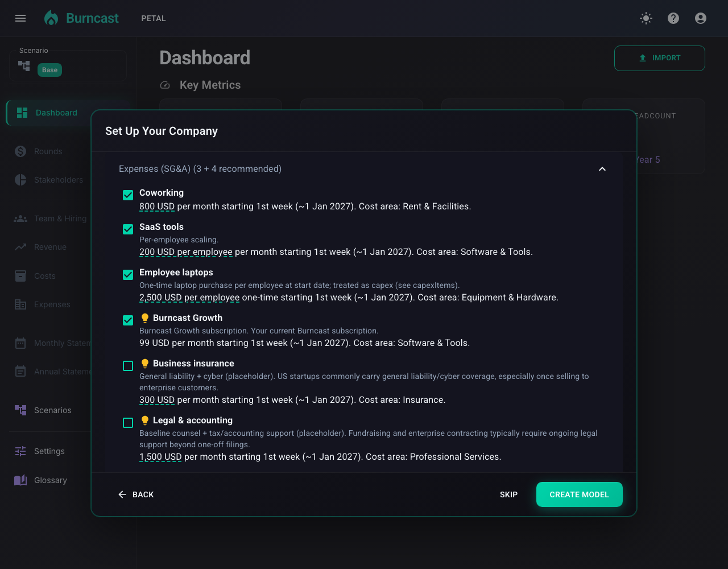
Task: Click the Burncast flame logo
Action: pyautogui.click(x=51, y=18)
